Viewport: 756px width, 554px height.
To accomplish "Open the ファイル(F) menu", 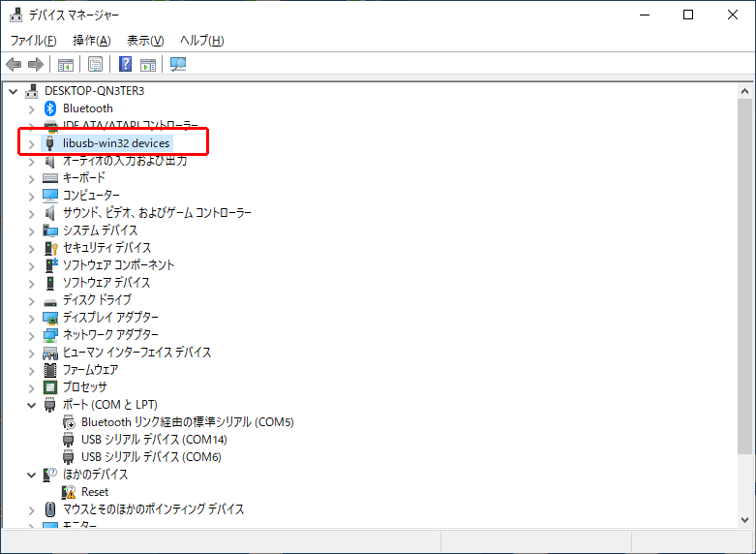I will coord(33,41).
